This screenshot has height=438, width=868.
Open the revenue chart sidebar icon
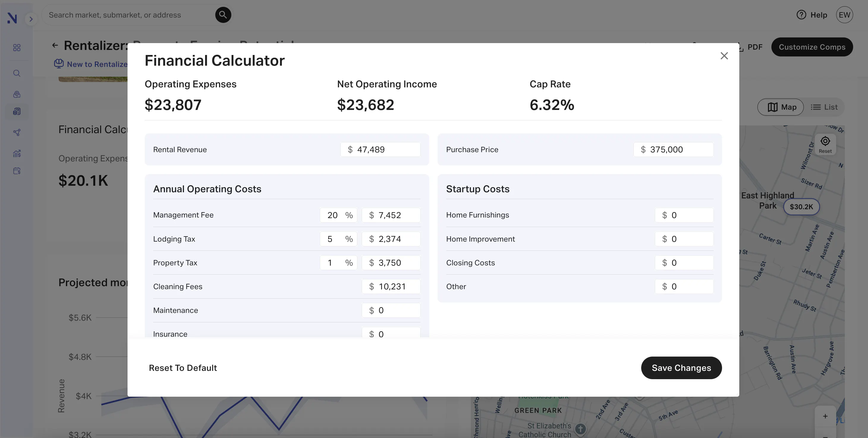17,154
